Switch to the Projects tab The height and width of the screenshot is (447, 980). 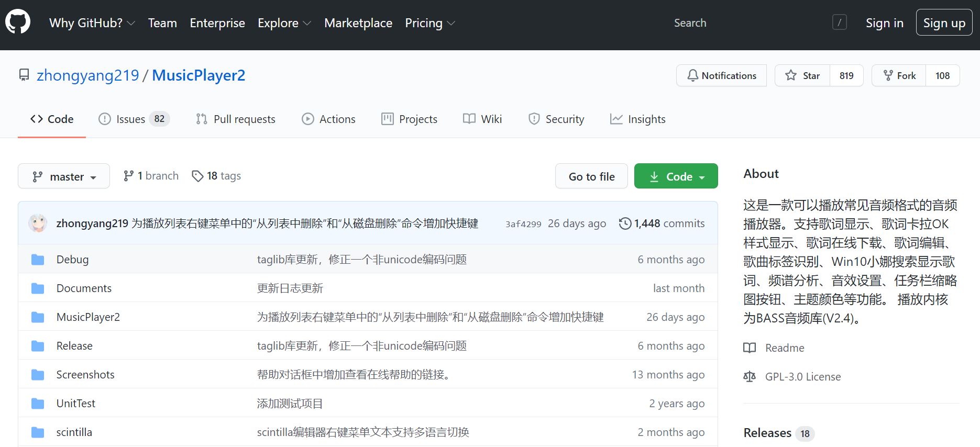coord(409,119)
